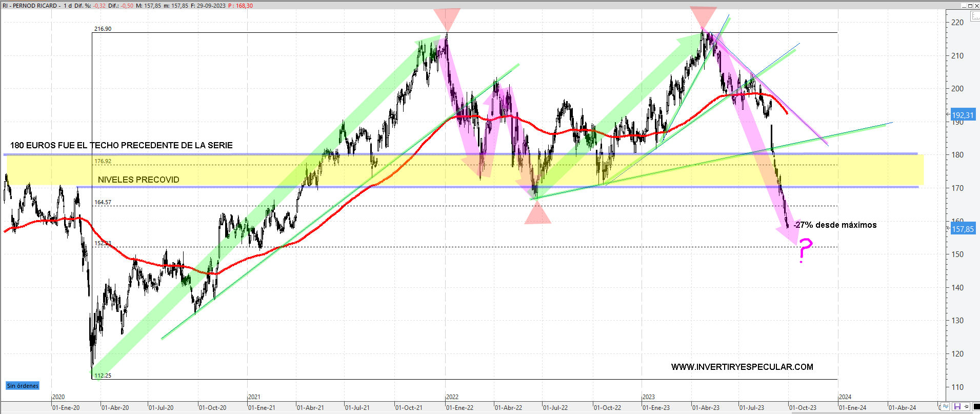Click the 2022 year marker on time axis
The image size is (980, 414).
pos(452,397)
